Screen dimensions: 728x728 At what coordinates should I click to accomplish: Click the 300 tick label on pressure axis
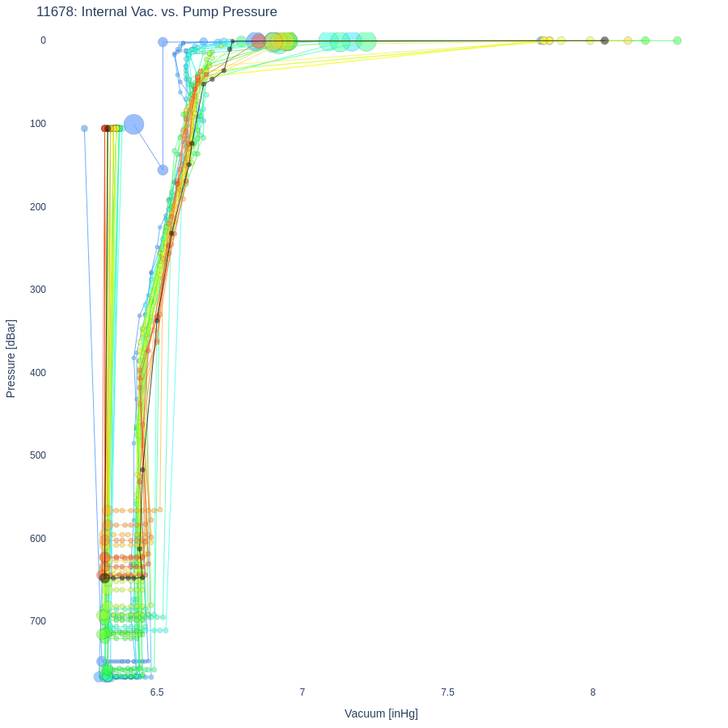pyautogui.click(x=38, y=290)
